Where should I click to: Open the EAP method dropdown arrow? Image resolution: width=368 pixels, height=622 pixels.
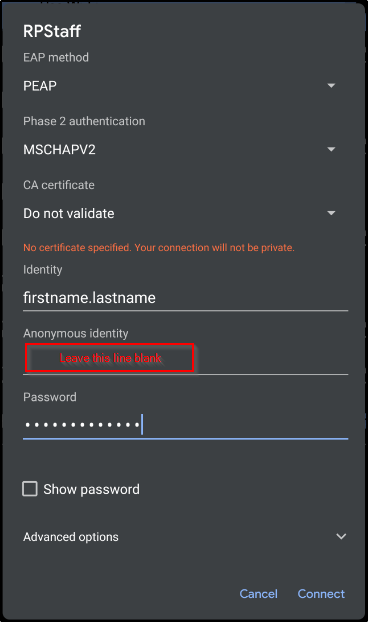(x=331, y=86)
